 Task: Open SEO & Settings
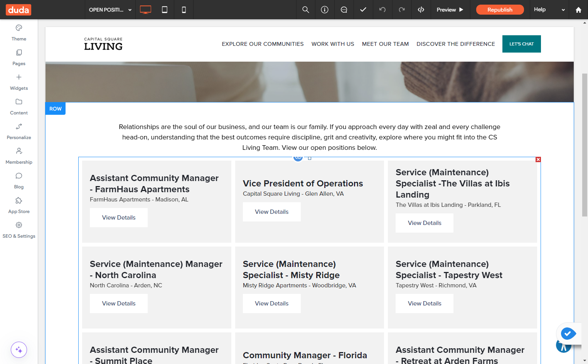tap(19, 230)
